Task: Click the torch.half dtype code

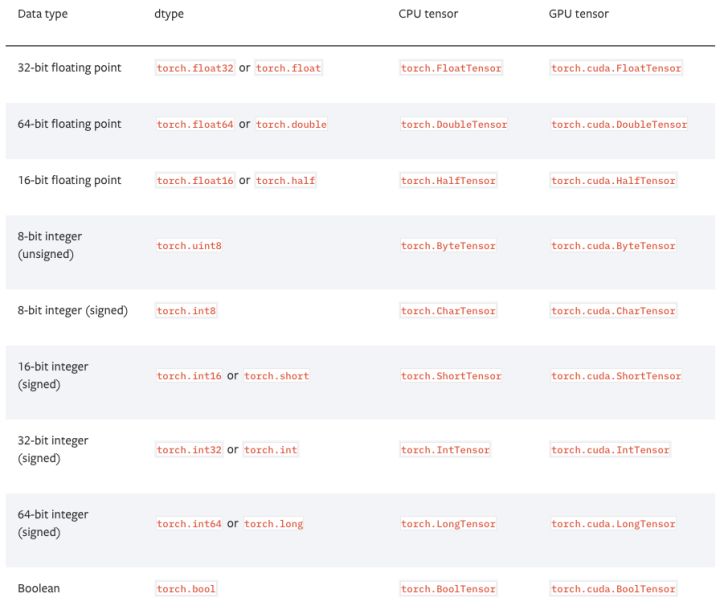Action: pos(285,181)
